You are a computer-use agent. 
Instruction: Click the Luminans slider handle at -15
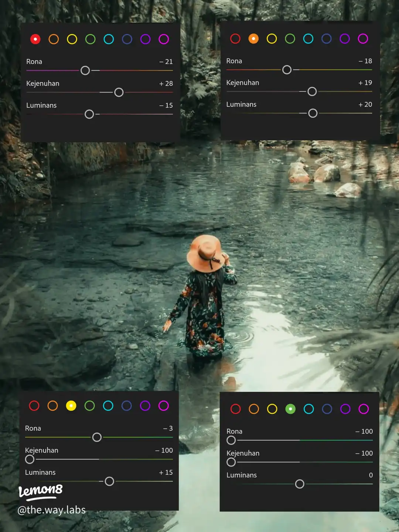coord(89,114)
